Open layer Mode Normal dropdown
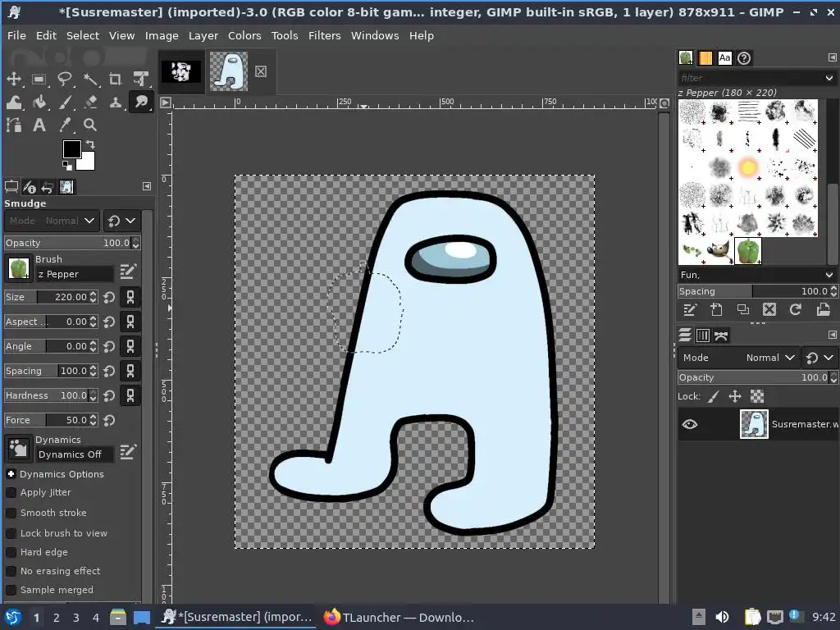The image size is (840, 630). point(739,358)
